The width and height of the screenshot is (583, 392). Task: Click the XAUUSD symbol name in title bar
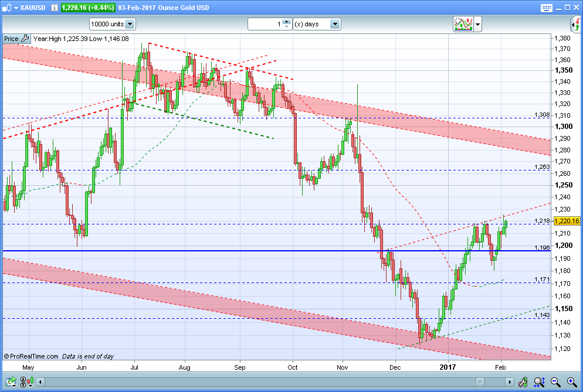(x=33, y=8)
